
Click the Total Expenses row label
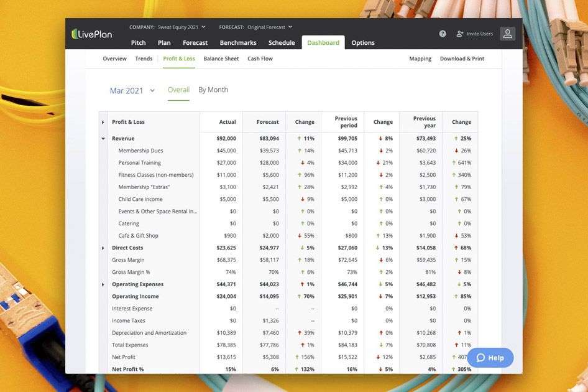(x=130, y=345)
